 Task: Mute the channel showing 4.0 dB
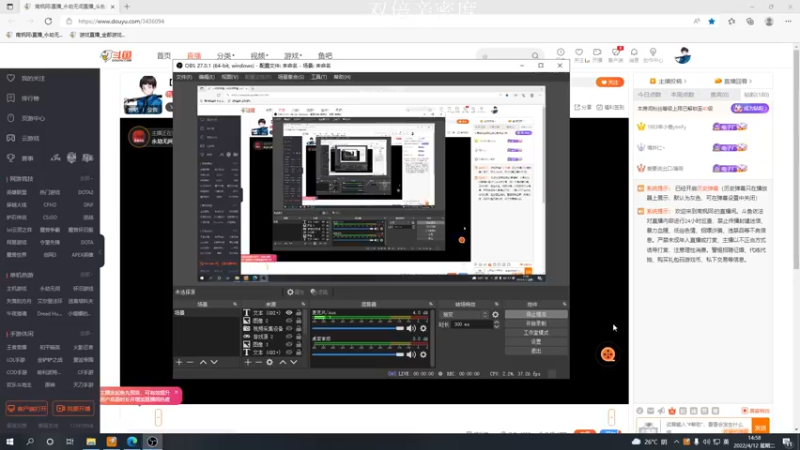click(411, 329)
